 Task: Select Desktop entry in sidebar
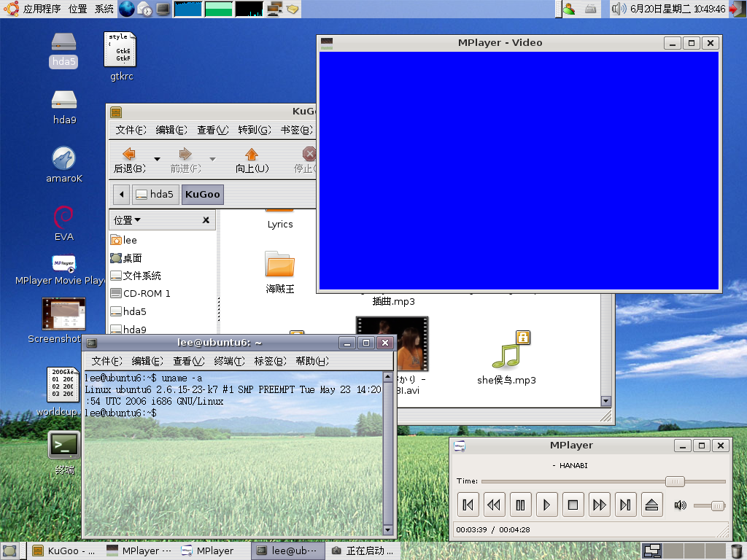click(126, 258)
